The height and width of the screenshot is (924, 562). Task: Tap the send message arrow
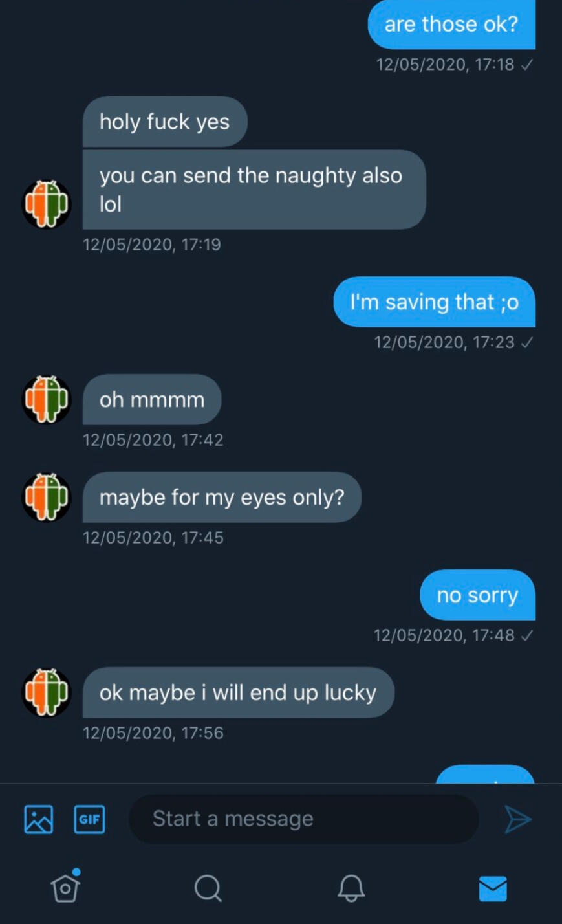coord(517,819)
